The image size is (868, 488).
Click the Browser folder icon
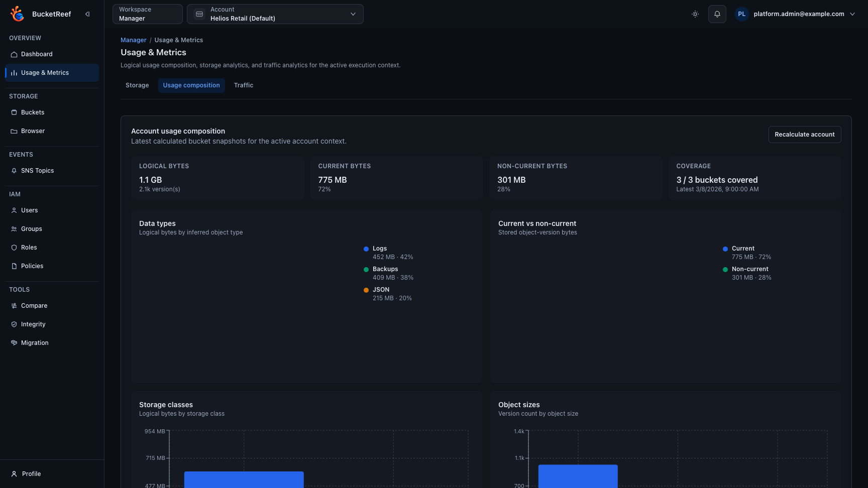click(x=14, y=131)
